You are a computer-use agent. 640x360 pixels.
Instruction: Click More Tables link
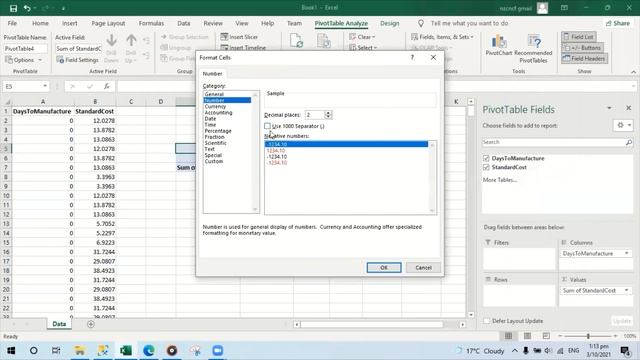(x=500, y=180)
